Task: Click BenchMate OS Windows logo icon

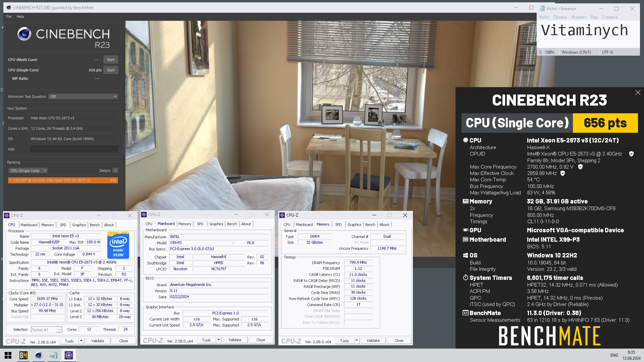Action: click(466, 255)
